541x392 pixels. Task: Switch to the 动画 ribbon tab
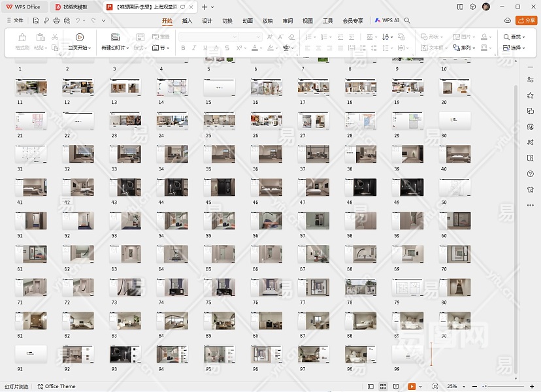click(x=248, y=21)
